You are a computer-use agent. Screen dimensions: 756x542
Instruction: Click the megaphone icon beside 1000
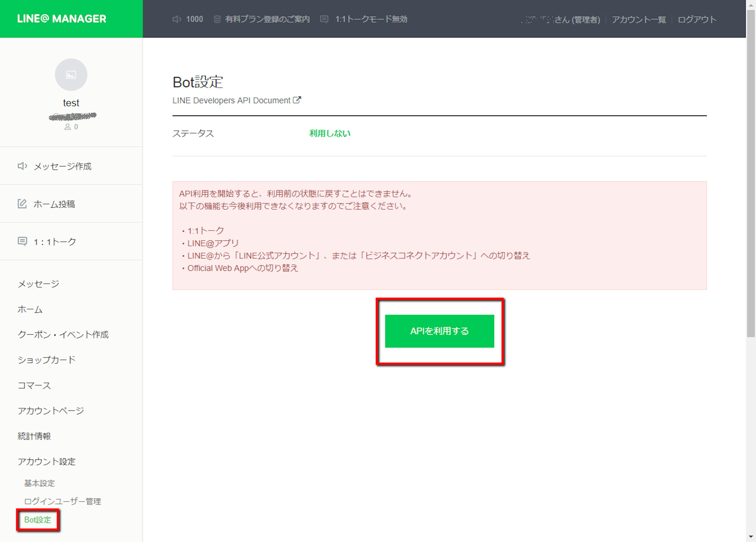(176, 19)
